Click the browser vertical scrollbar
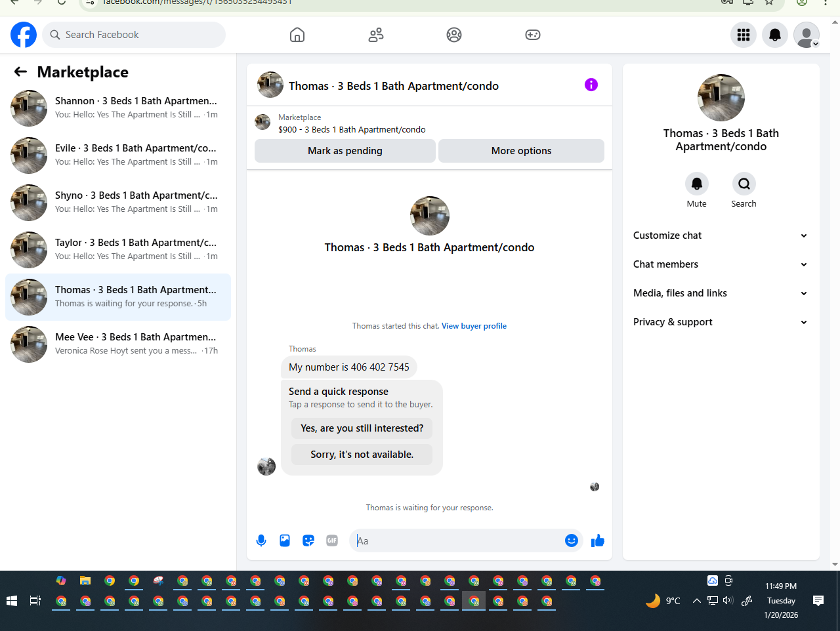This screenshot has width=840, height=631. (x=835, y=292)
